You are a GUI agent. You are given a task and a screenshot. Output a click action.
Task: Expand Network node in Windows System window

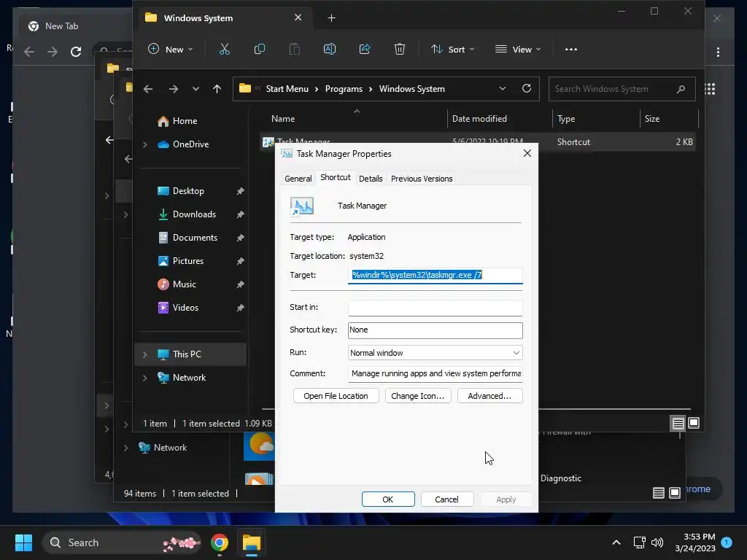point(145,378)
